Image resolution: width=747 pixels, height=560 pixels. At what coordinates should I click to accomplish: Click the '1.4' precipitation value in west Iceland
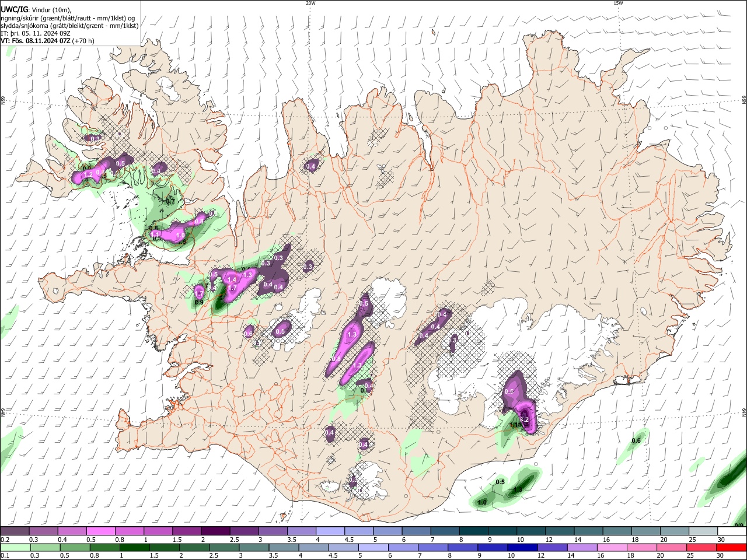point(231,280)
